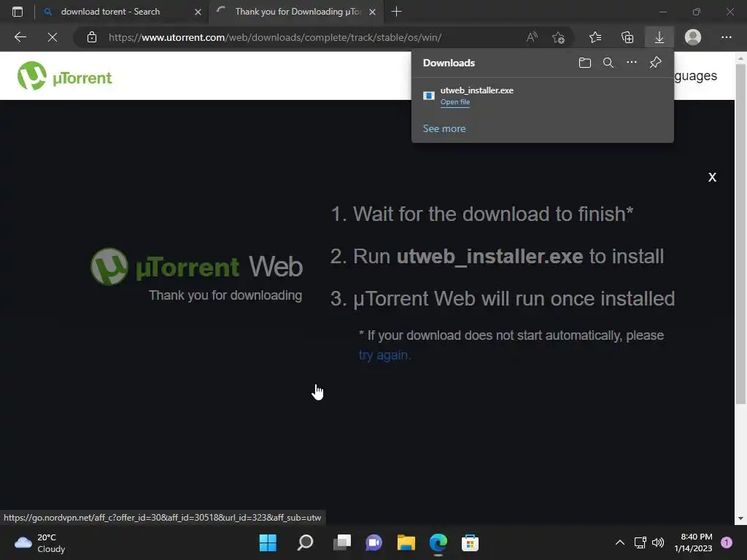
Task: Open Read aloud in address bar
Action: point(532,37)
